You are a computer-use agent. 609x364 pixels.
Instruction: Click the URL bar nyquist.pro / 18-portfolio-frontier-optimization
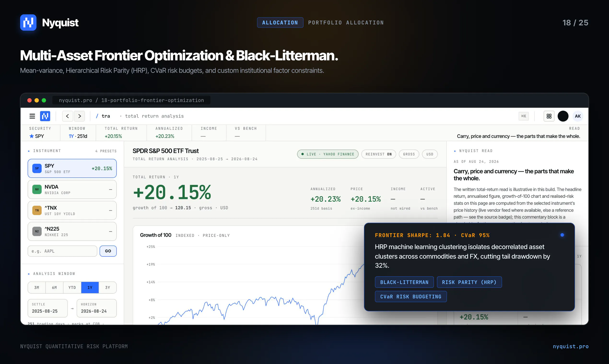coord(131,100)
